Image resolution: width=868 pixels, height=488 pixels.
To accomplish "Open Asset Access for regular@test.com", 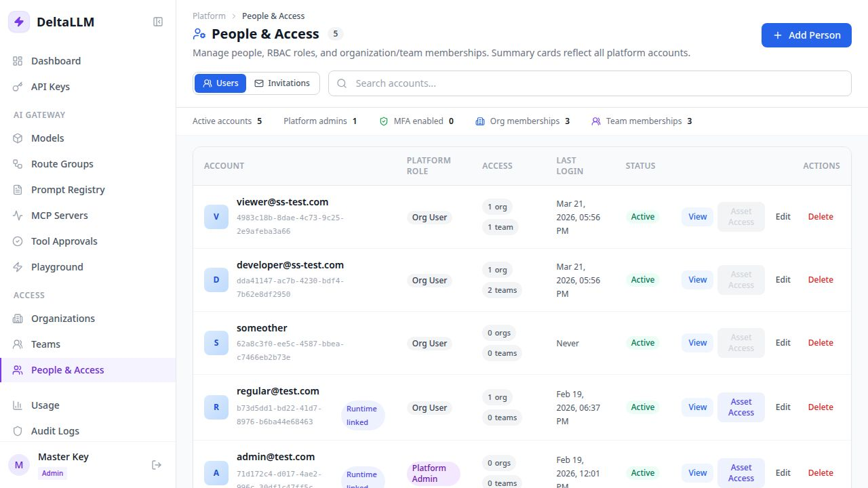I will click(x=741, y=407).
